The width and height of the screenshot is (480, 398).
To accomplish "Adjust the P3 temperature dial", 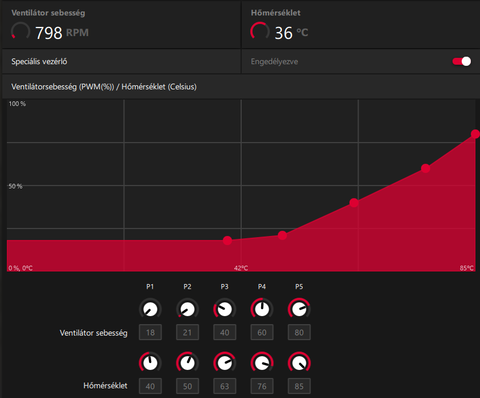I will point(225,363).
